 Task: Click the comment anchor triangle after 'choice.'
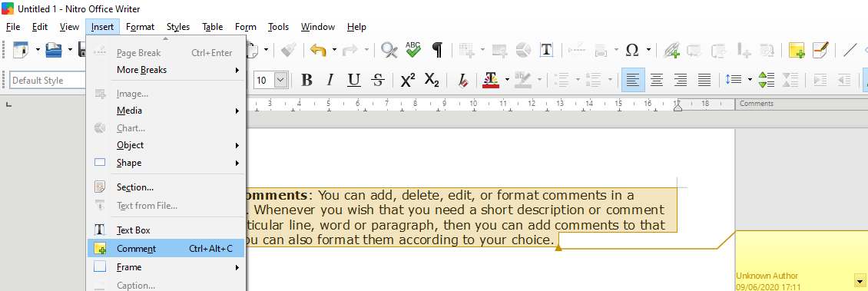coord(558,248)
